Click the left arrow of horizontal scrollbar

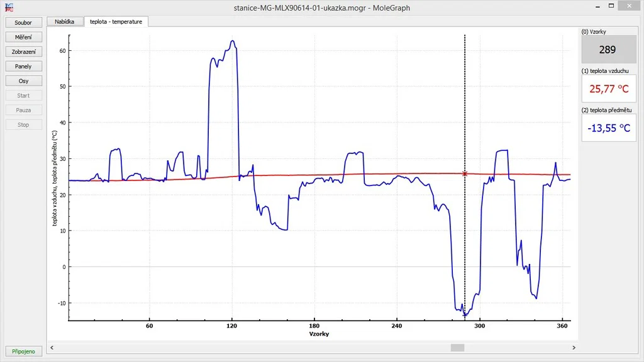52,348
